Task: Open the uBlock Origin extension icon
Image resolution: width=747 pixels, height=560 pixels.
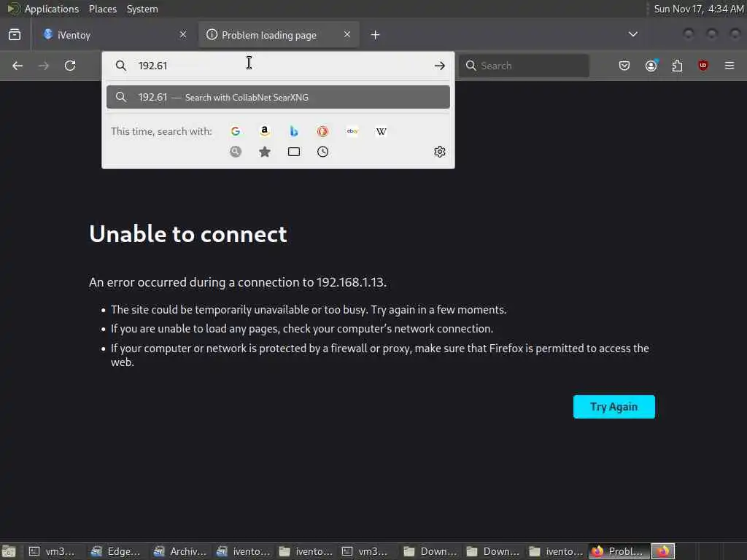Action: click(x=703, y=66)
